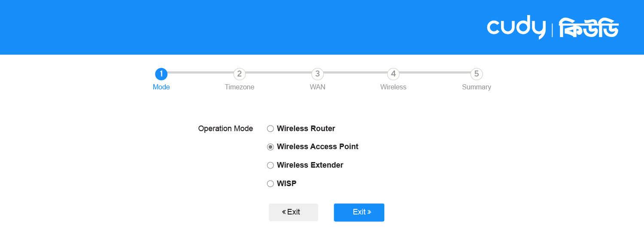Click the step 1 numbered circle
The height and width of the screenshot is (239, 644).
(161, 74)
